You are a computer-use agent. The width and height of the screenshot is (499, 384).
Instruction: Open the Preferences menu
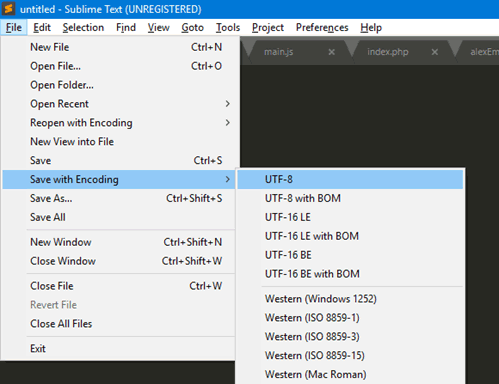coord(322,27)
